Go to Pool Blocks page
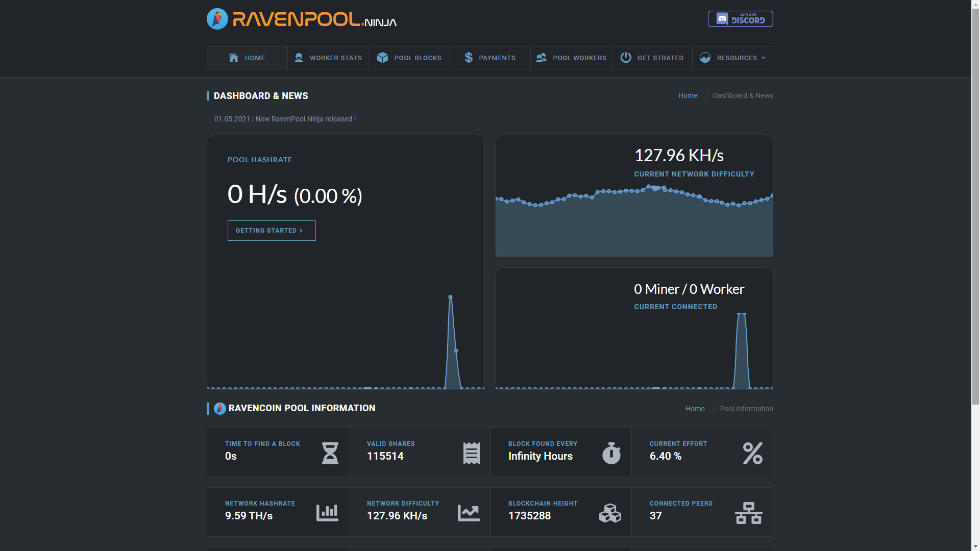The image size is (980, 551). tap(409, 58)
